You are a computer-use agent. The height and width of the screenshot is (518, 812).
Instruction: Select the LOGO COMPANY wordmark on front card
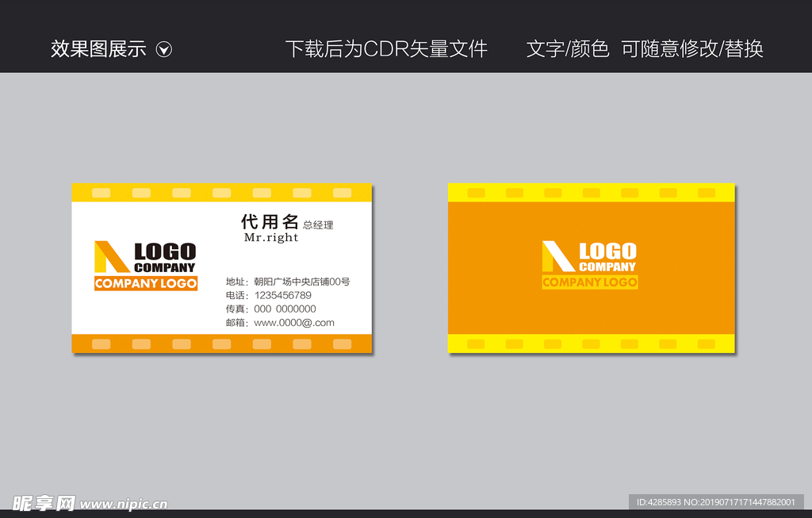164,256
